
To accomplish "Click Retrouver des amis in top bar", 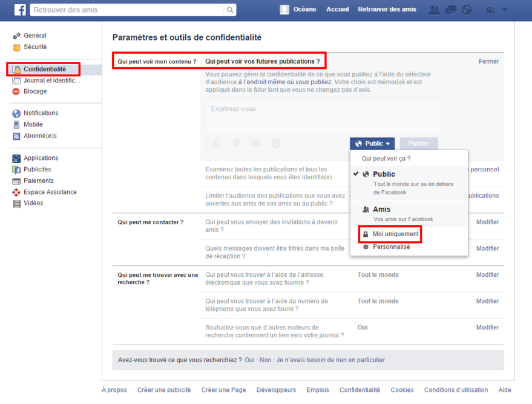I will (x=387, y=10).
